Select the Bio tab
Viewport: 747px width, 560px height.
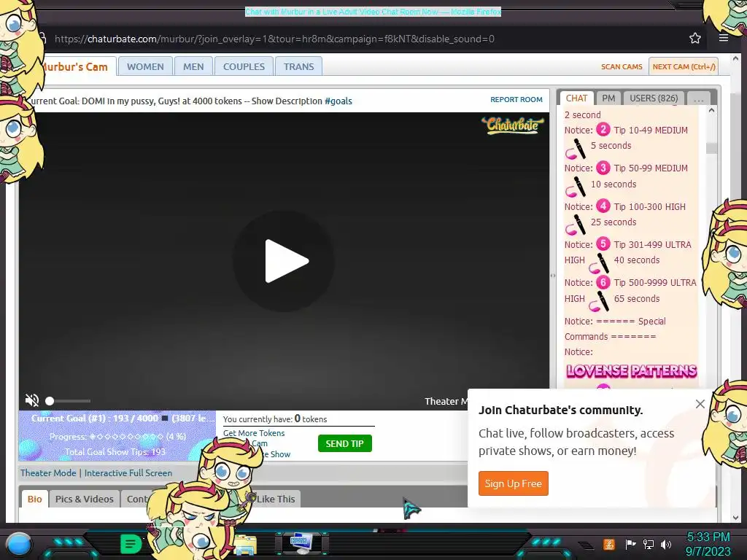pos(35,499)
